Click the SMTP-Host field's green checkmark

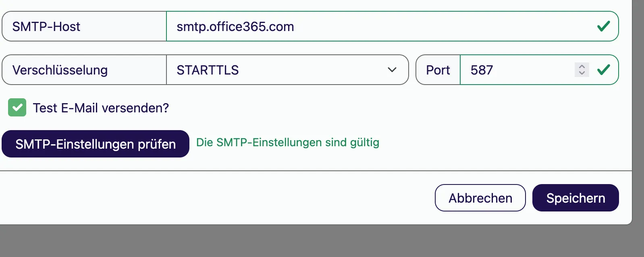(603, 27)
